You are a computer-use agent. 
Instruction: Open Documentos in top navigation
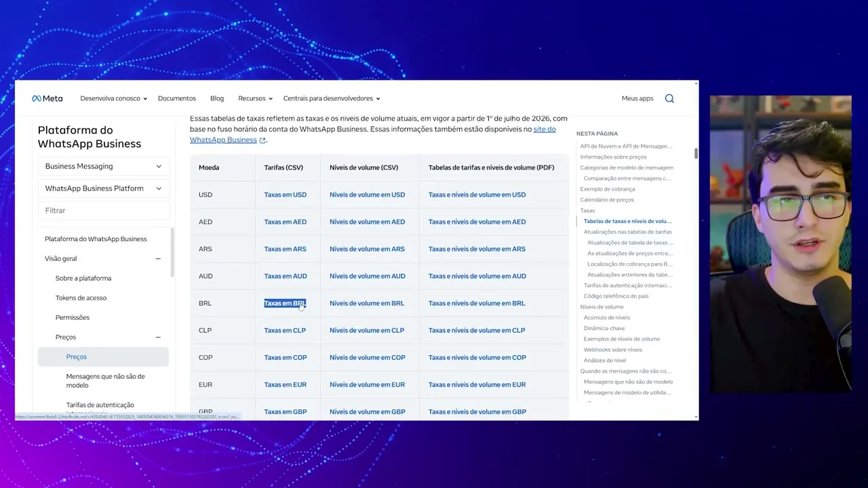click(x=177, y=98)
